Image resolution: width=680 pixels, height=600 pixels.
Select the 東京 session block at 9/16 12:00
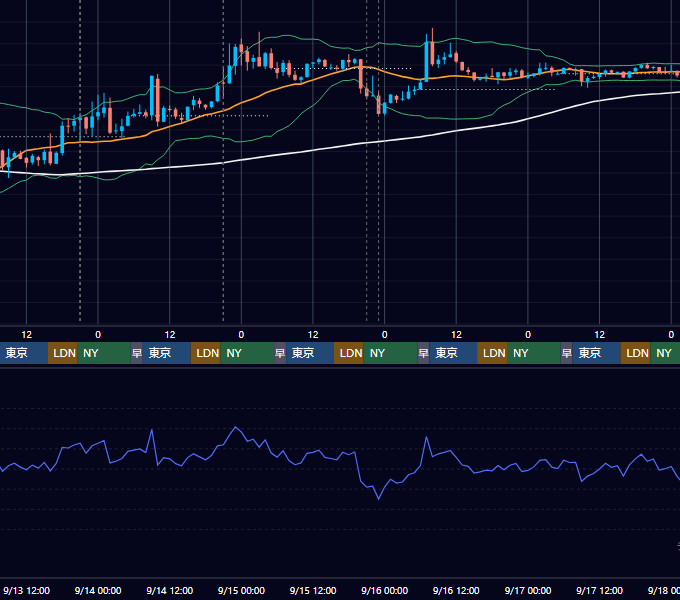(453, 353)
